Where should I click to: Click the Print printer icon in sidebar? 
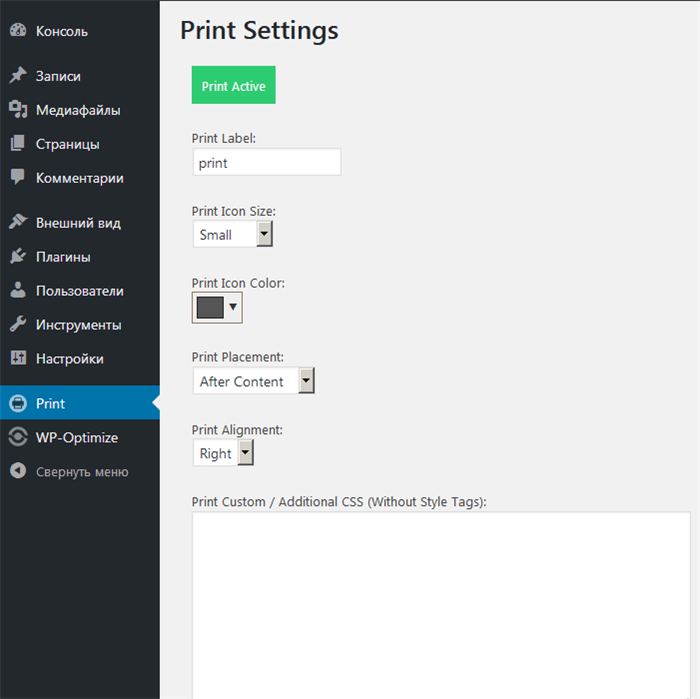click(18, 403)
